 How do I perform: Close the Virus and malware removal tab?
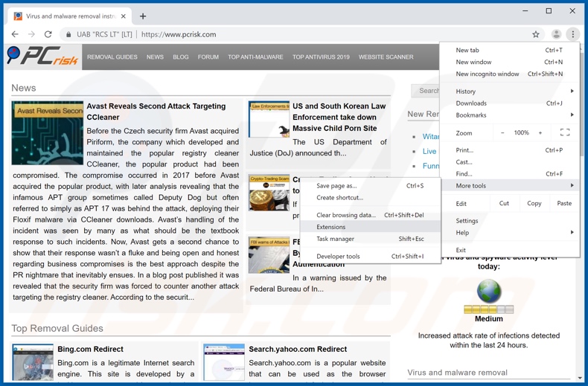point(124,16)
